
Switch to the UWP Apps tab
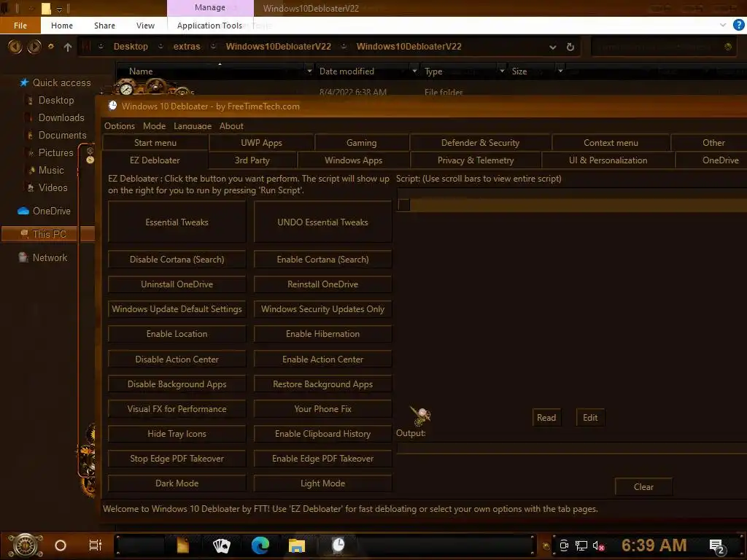click(x=262, y=143)
